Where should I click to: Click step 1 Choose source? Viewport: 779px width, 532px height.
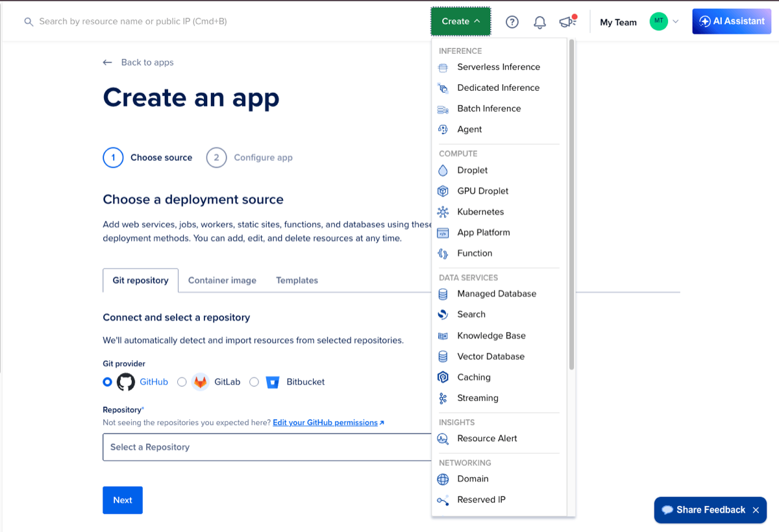[148, 158]
